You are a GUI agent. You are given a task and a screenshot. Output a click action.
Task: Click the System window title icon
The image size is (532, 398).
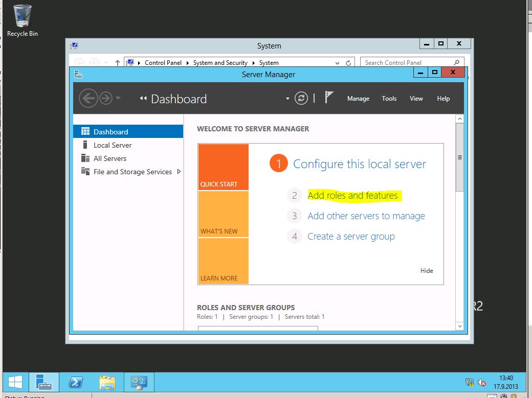click(x=74, y=46)
